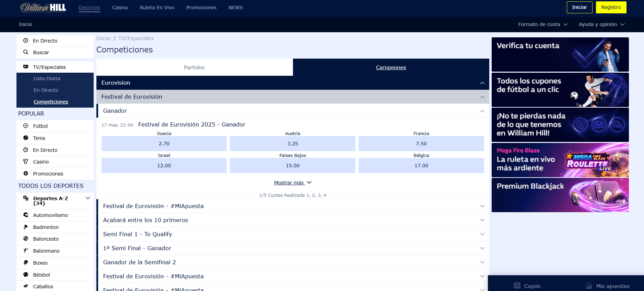This screenshot has height=291, width=644.
Task: Open the ¡No te pierdas nada banner
Action: [x=560, y=125]
